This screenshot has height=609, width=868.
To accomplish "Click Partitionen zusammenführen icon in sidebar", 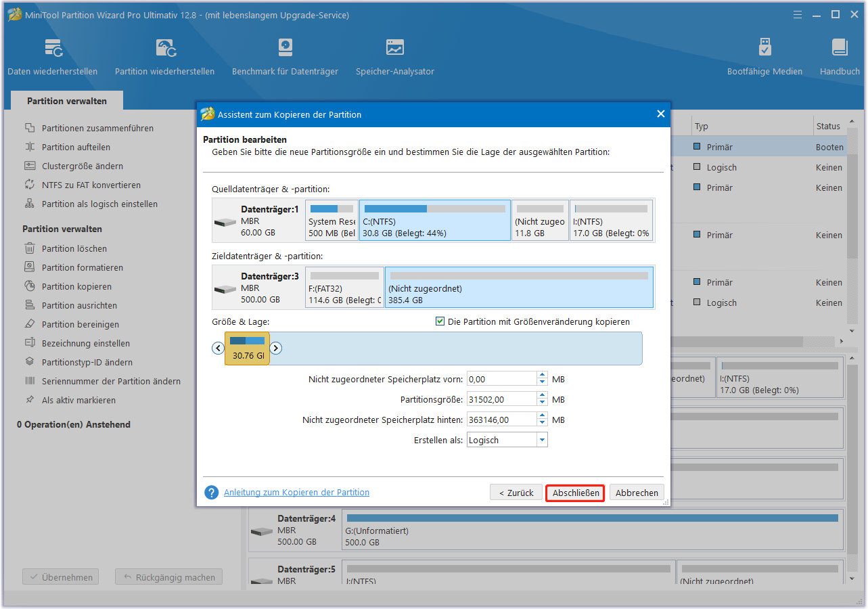I will tap(30, 128).
